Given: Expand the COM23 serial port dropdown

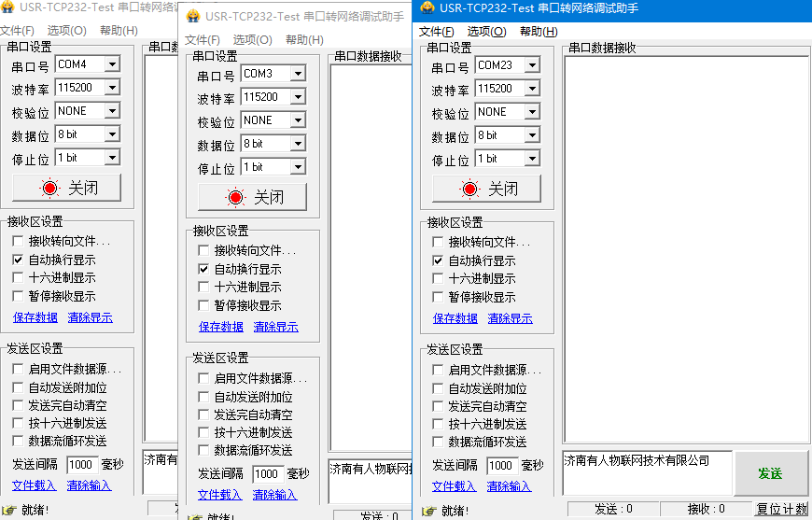Looking at the screenshot, I should 532,65.
